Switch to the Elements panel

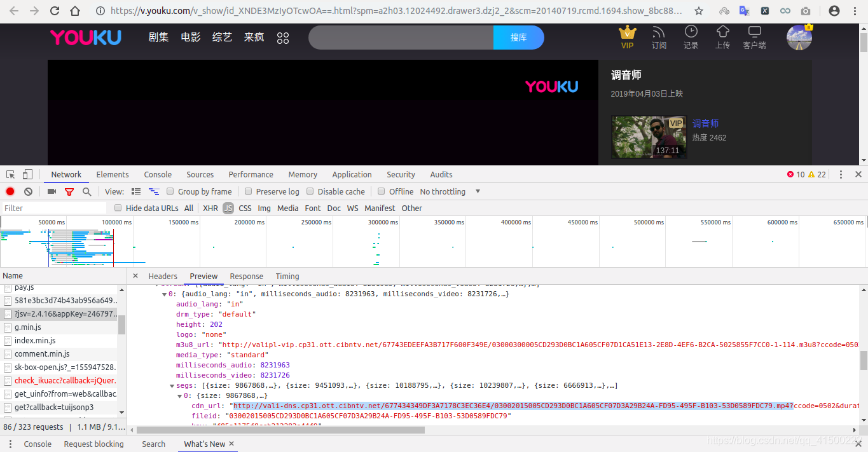113,174
